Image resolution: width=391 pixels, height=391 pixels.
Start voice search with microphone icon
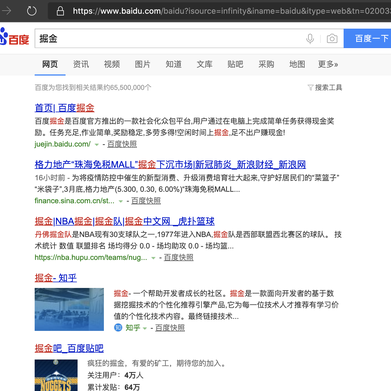310,39
